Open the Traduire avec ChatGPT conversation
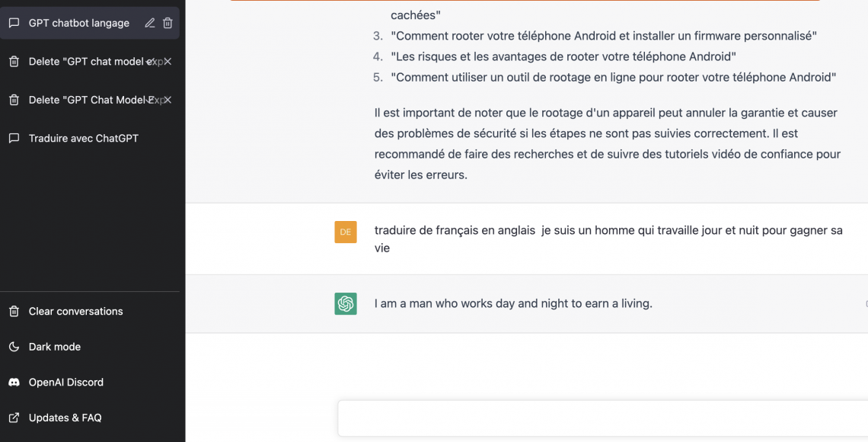868x442 pixels. 90,139
